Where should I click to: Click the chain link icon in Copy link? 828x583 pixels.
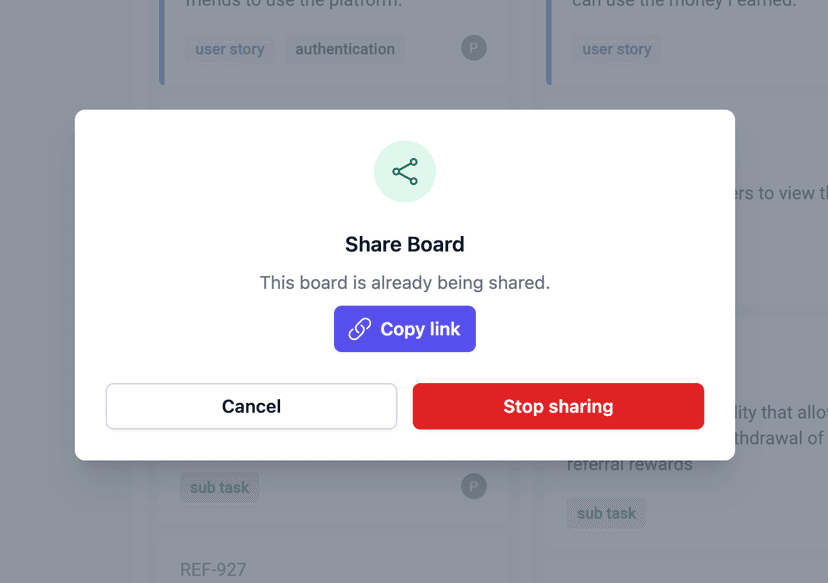point(360,329)
